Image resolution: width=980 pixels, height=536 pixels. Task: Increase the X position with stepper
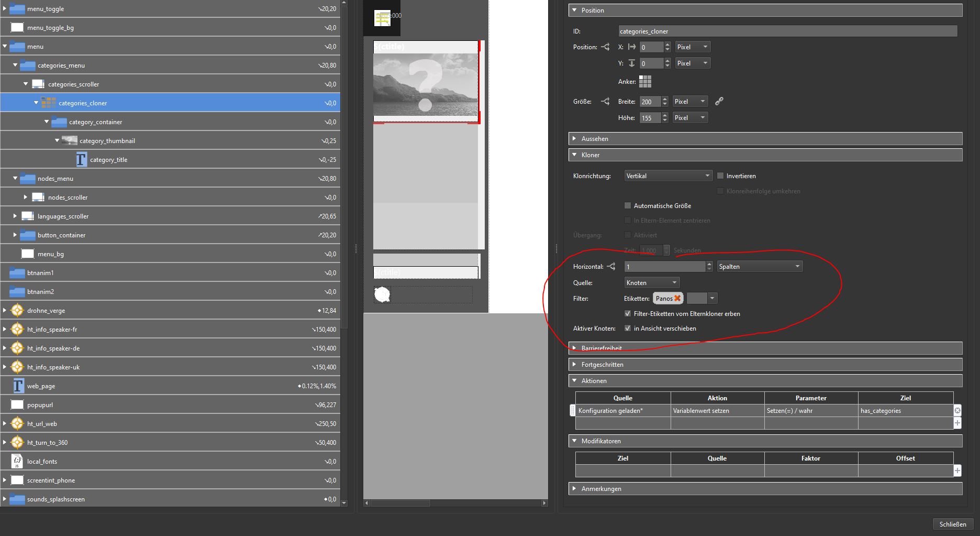pyautogui.click(x=667, y=44)
